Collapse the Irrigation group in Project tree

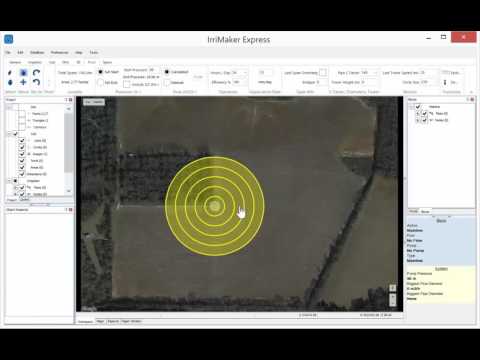click(x=9, y=181)
